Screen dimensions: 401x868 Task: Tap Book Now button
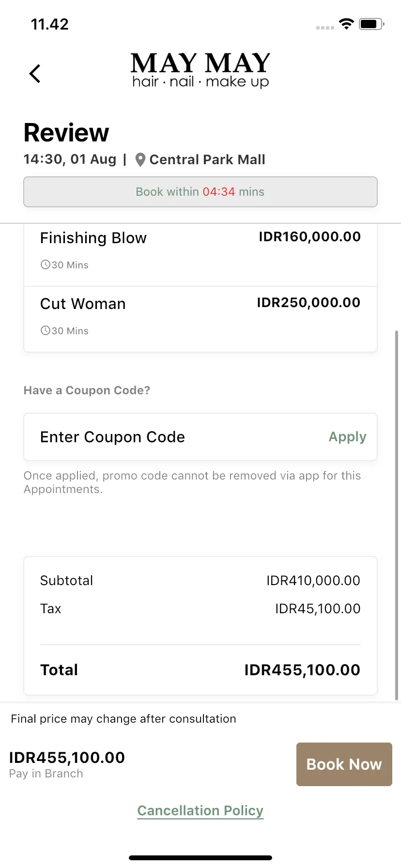(x=344, y=764)
